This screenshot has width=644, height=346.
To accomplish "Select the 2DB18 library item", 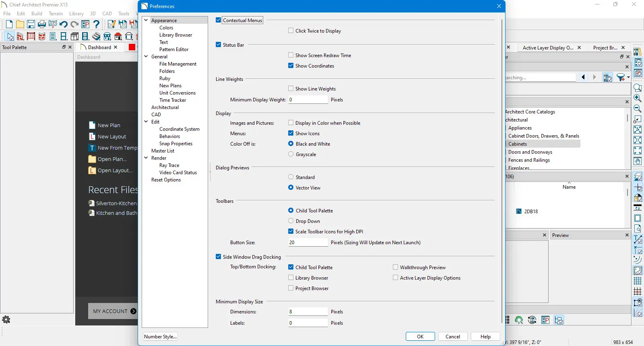I will point(531,211).
